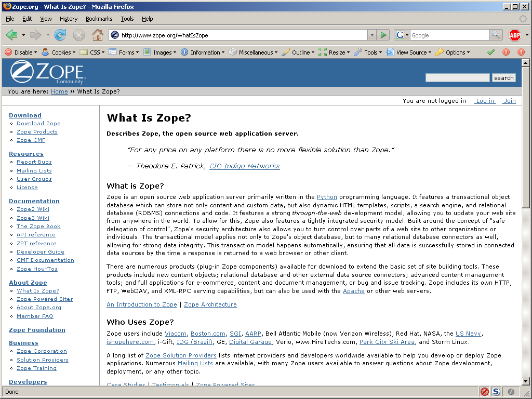Reload the page with the refresh icon
Viewport: 532px width, 399px height.
click(x=60, y=35)
